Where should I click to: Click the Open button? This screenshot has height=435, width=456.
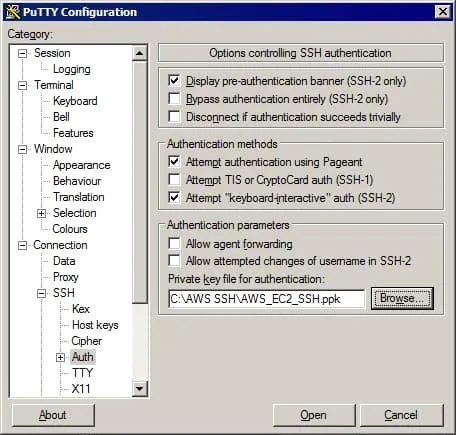click(x=313, y=415)
